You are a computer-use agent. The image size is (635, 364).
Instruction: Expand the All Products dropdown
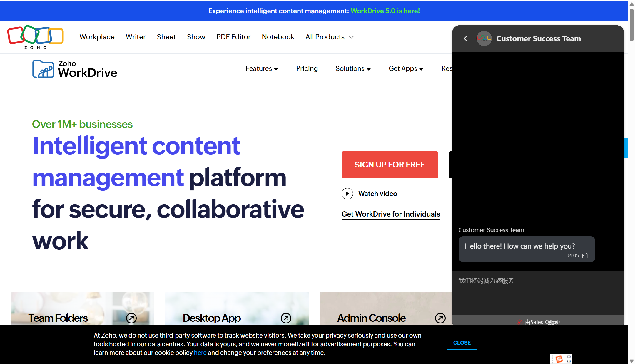329,37
